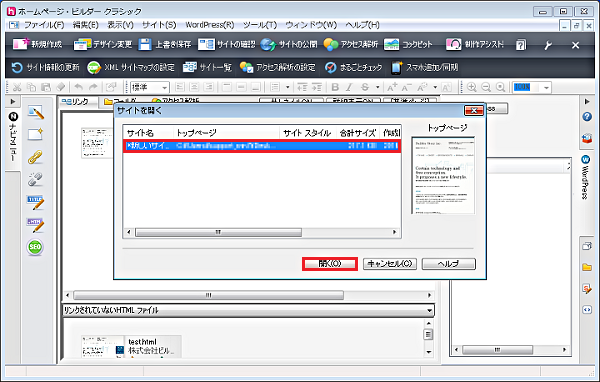The height and width of the screenshot is (382, 600).
Task: Toggle italic formatting button
Action: point(349,87)
